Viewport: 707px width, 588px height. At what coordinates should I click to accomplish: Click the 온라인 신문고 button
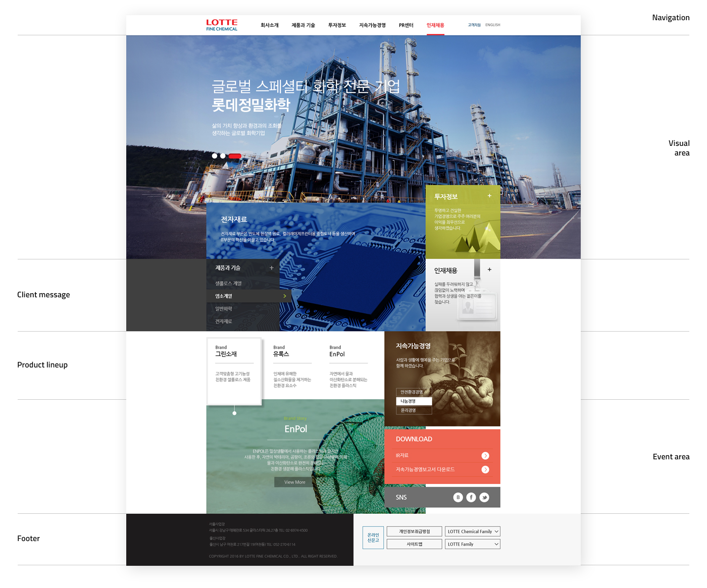pos(373,538)
